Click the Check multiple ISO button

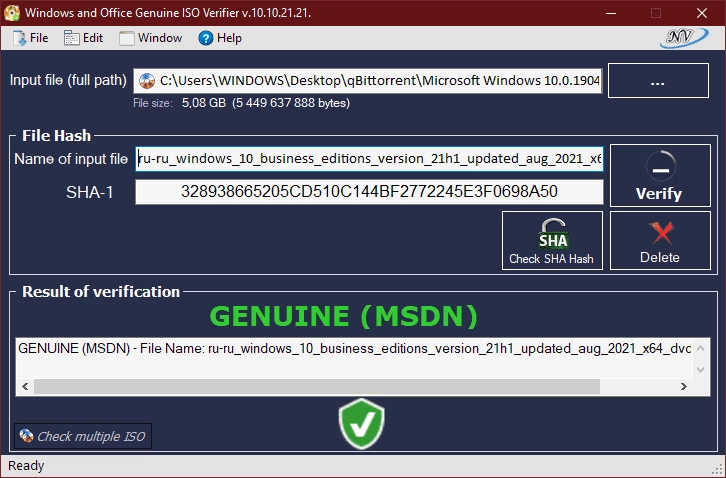[83, 436]
